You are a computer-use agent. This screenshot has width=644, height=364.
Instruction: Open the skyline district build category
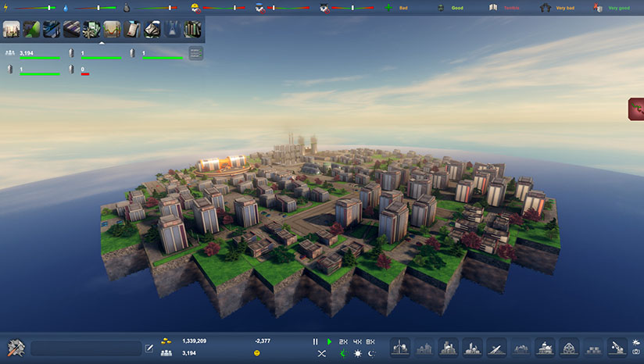[521, 348]
